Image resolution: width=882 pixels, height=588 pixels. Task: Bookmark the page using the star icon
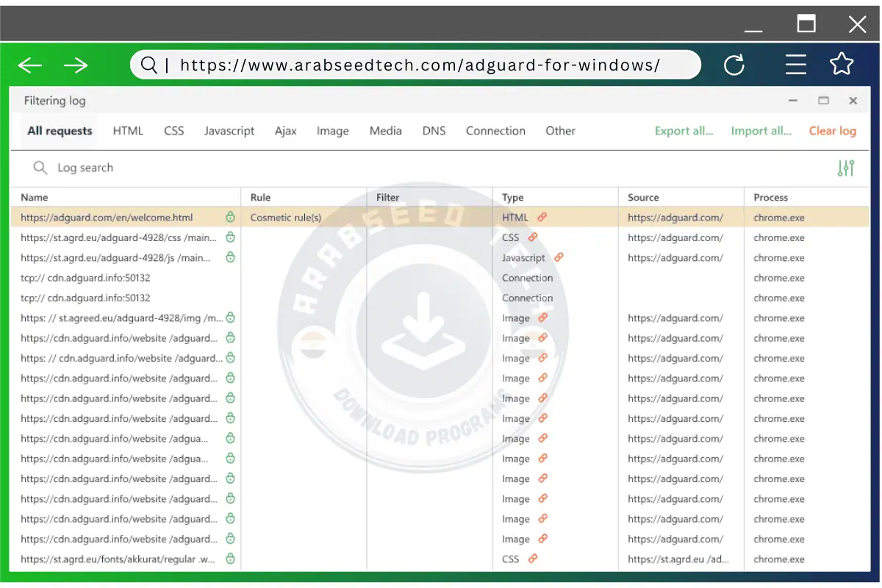(x=842, y=65)
